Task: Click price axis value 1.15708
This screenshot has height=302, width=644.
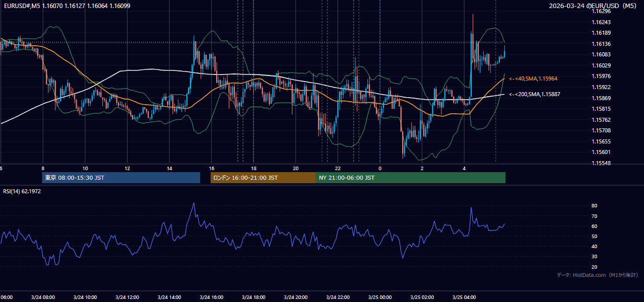Action: [602, 130]
